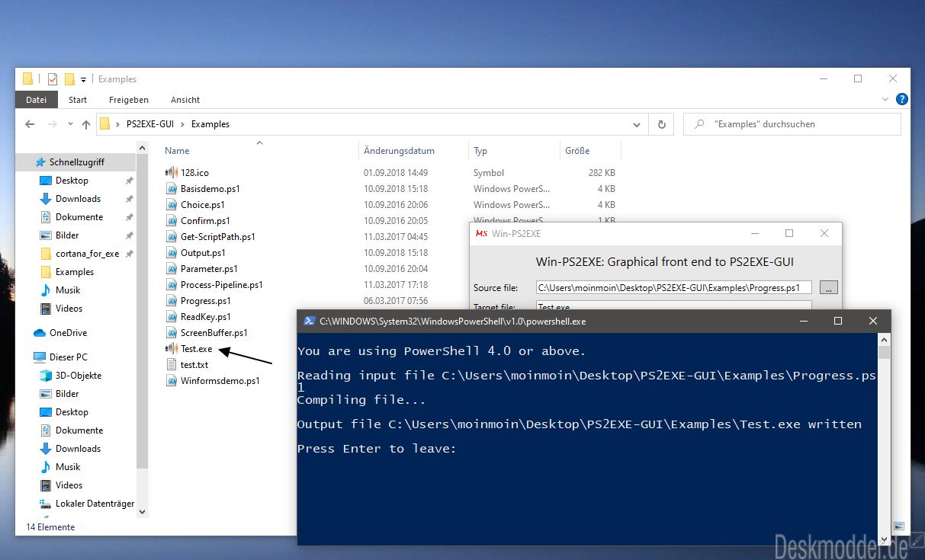Select the Output.ps1 script icon
Viewport: 925px width, 560px height.
pos(172,253)
